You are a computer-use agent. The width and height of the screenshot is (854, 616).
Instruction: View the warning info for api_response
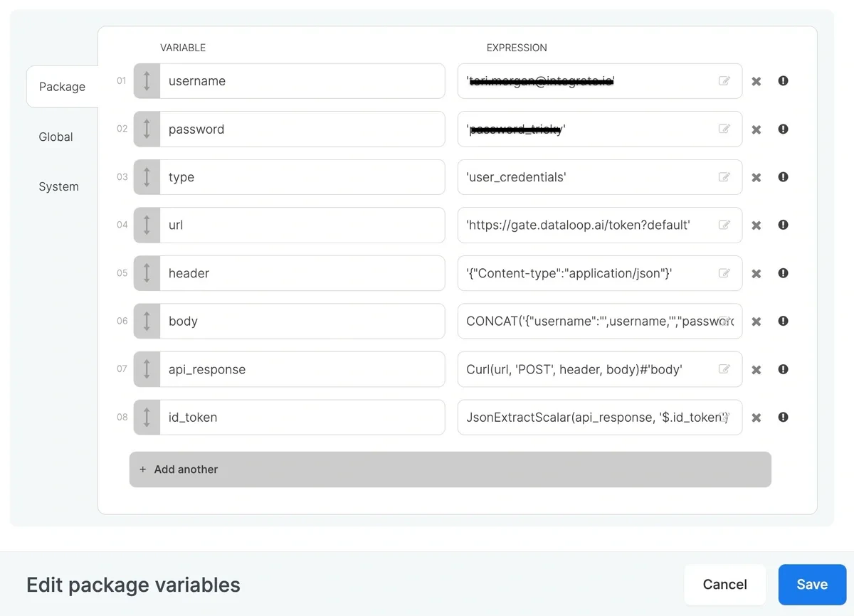[783, 369]
